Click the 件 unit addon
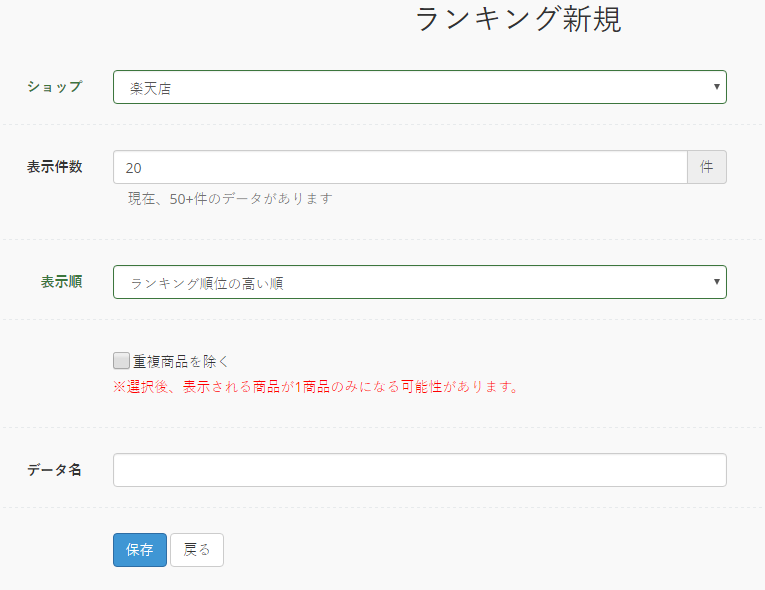The width and height of the screenshot is (765, 590). click(x=707, y=167)
